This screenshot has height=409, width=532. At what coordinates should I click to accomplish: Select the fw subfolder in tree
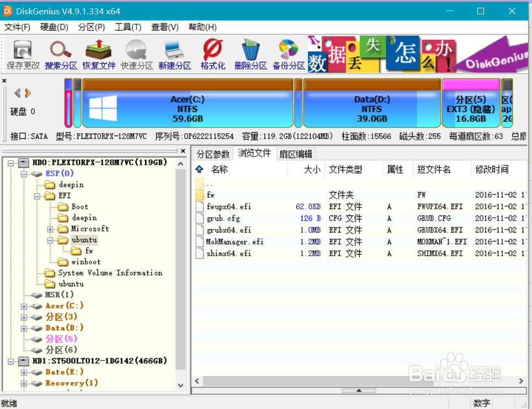pos(89,251)
